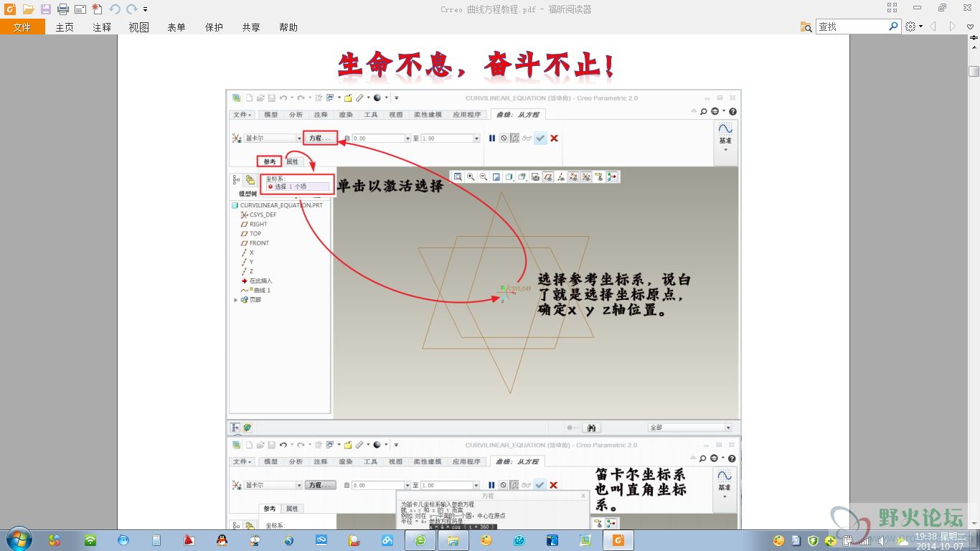Click 方程... button in upper Creo screenshot
980x551 pixels.
(320, 138)
